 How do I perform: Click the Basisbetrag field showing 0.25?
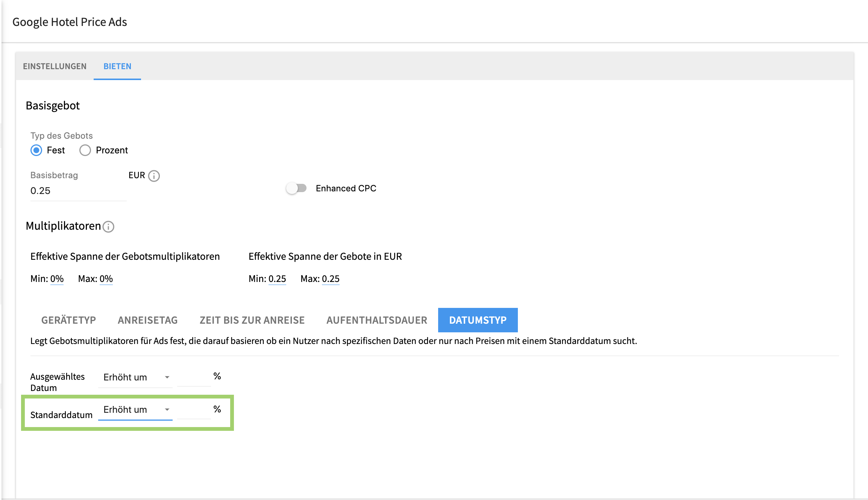pos(78,191)
